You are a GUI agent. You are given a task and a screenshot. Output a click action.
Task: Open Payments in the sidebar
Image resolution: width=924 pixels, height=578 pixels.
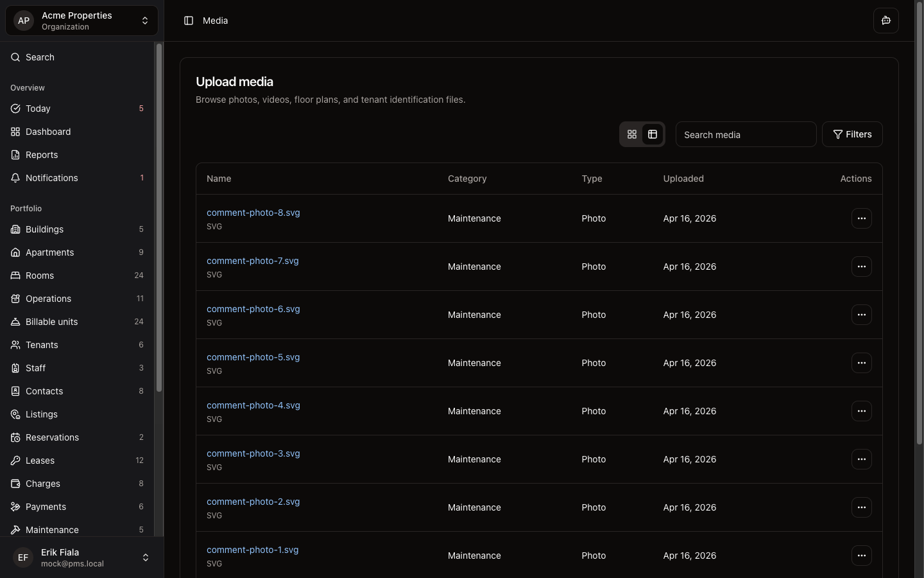(x=46, y=507)
